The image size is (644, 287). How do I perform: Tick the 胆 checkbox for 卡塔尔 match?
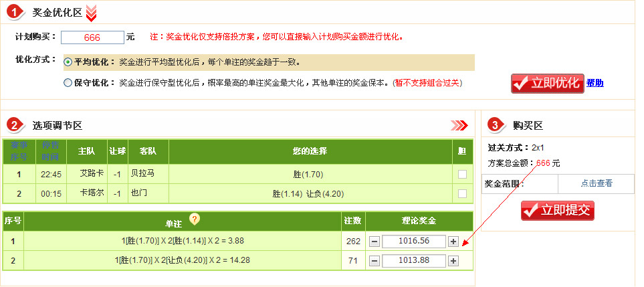click(462, 193)
